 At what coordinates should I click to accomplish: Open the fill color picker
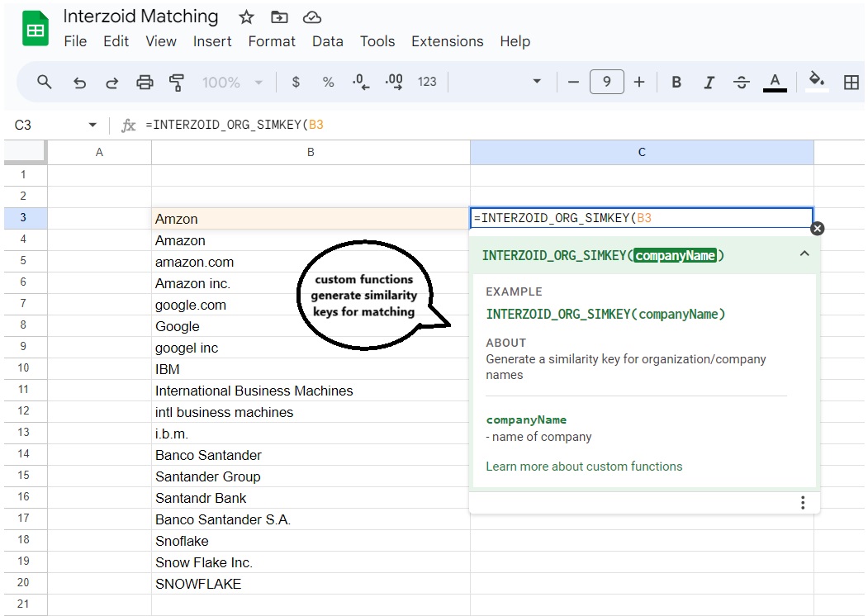pos(817,82)
